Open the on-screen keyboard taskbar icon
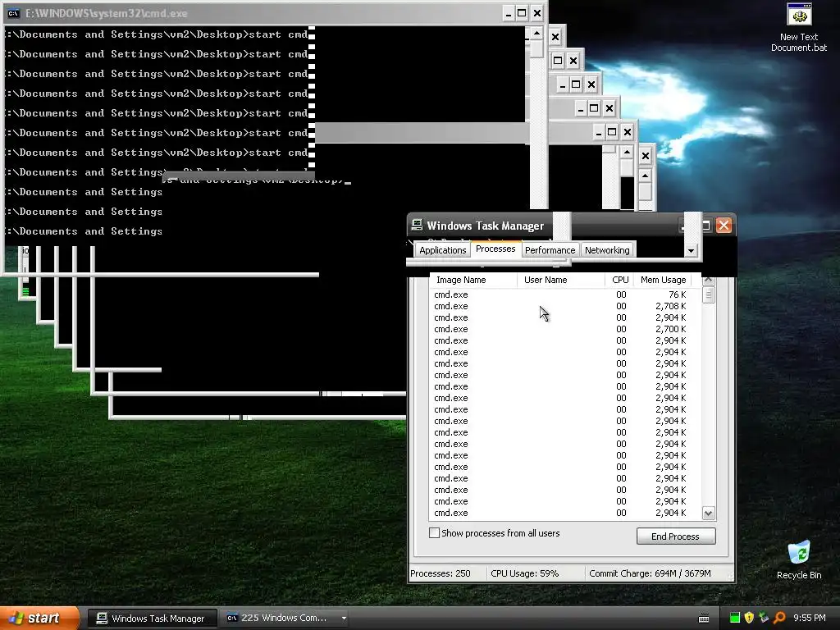This screenshot has height=630, width=840. (x=704, y=619)
